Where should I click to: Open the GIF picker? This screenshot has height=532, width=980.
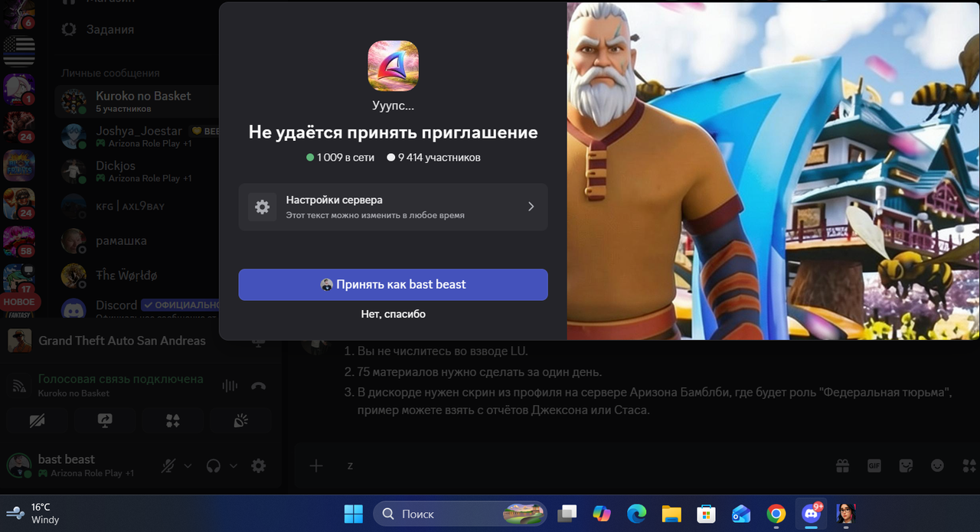pos(874,465)
